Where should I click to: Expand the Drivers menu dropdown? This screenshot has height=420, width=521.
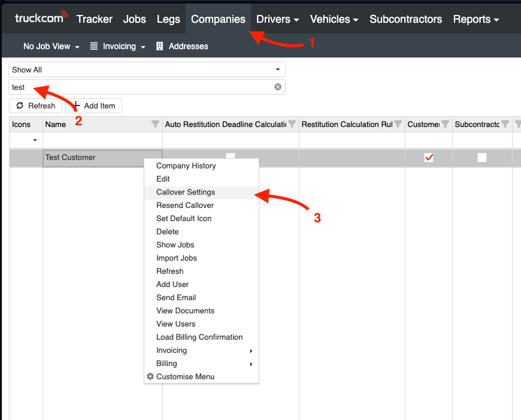pos(277,19)
